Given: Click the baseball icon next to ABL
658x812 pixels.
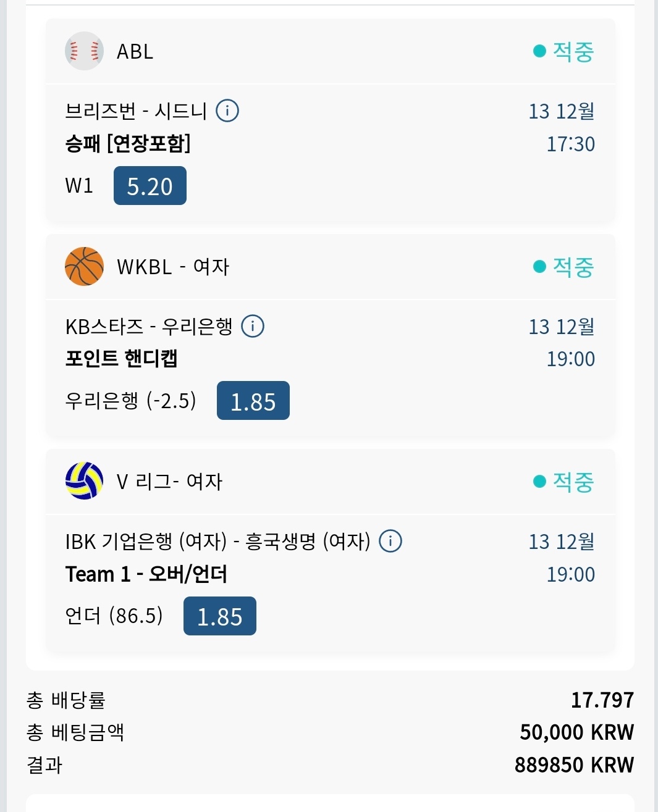Looking at the screenshot, I should [x=84, y=51].
